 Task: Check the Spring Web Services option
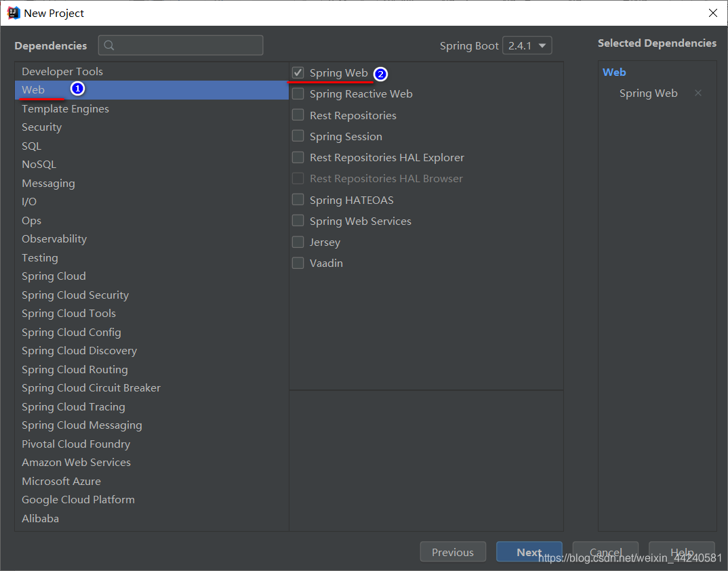tap(298, 221)
